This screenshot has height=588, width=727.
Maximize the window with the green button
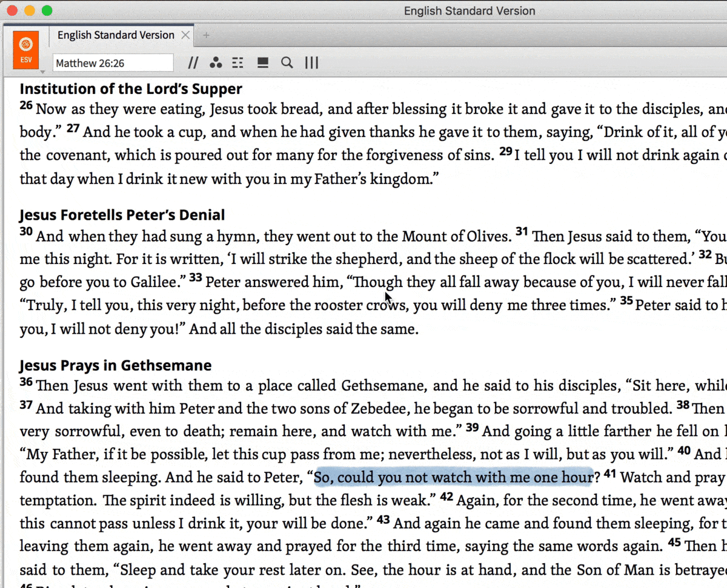click(x=47, y=11)
